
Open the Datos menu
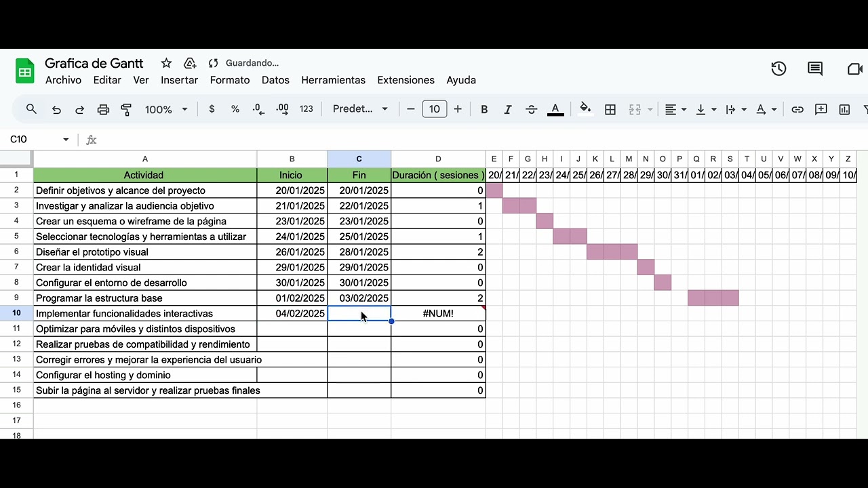[275, 80]
